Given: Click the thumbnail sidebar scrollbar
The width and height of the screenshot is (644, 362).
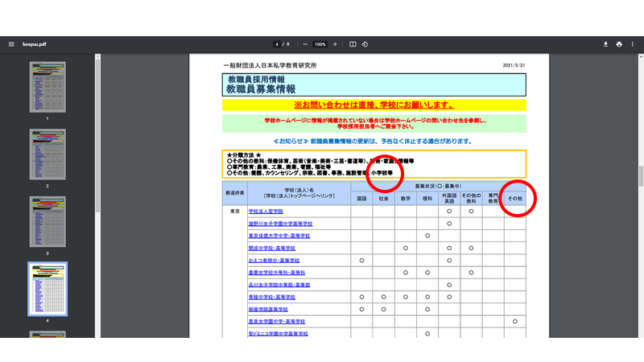Looking at the screenshot, I should click(x=97, y=135).
